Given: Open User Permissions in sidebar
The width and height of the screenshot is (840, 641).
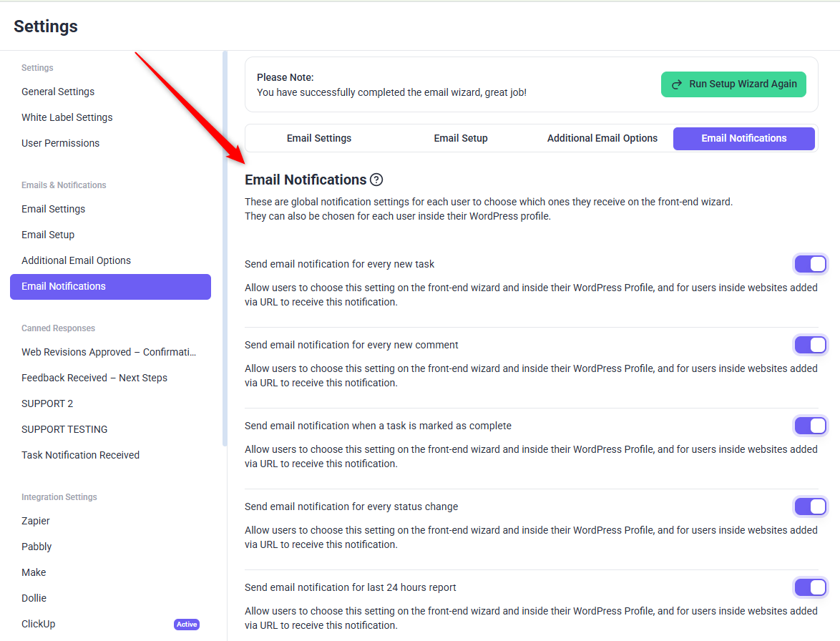Looking at the screenshot, I should pyautogui.click(x=61, y=143).
